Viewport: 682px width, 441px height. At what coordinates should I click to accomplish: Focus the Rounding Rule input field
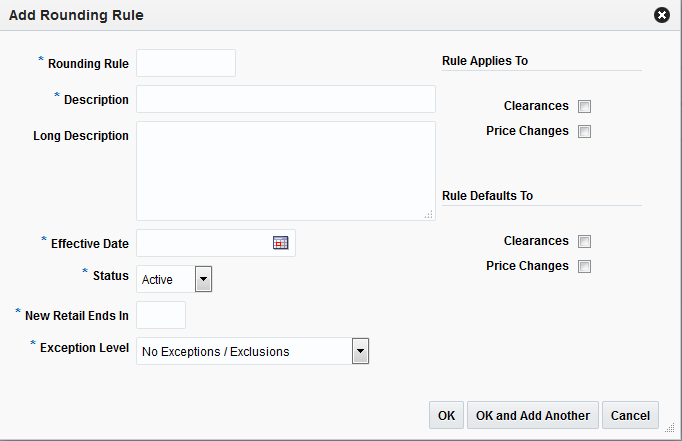186,64
